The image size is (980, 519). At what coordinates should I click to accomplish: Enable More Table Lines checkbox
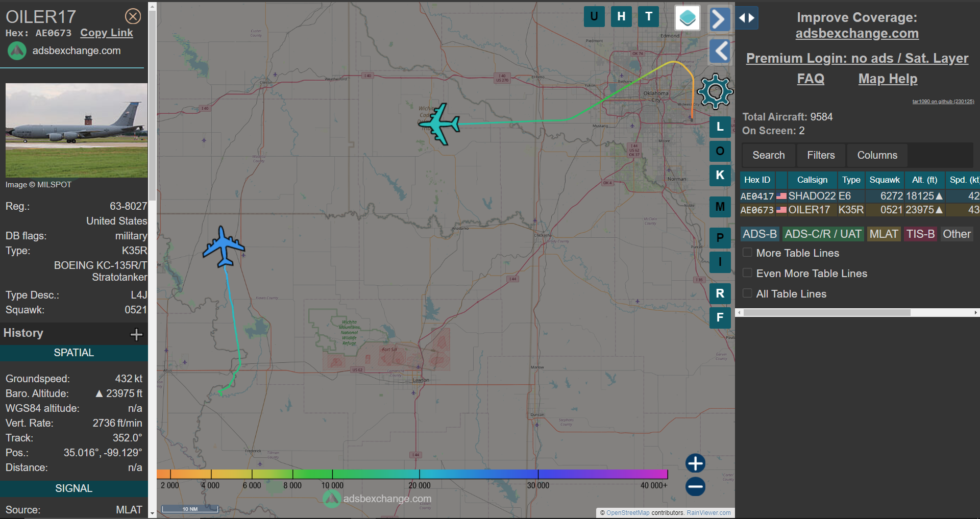click(747, 253)
